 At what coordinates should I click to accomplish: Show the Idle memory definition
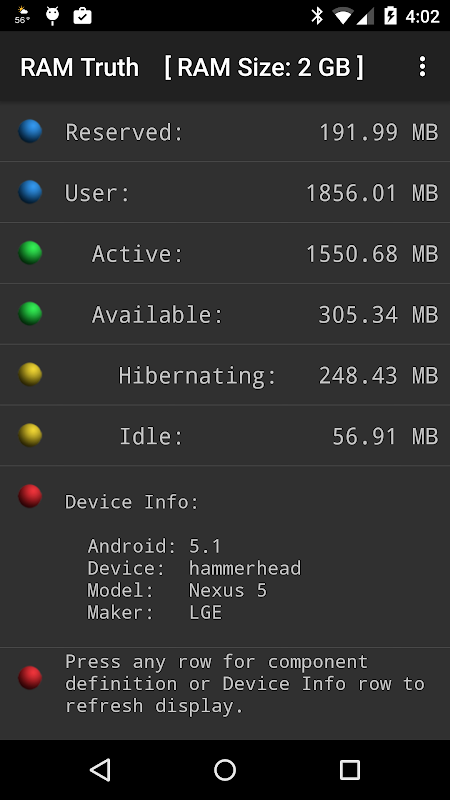[x=225, y=435]
